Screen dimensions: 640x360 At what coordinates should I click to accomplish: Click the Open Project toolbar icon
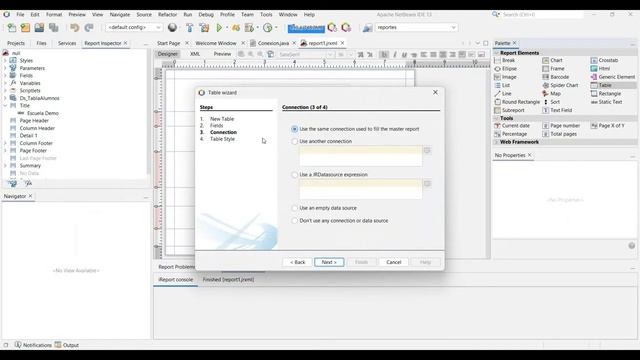[39, 27]
